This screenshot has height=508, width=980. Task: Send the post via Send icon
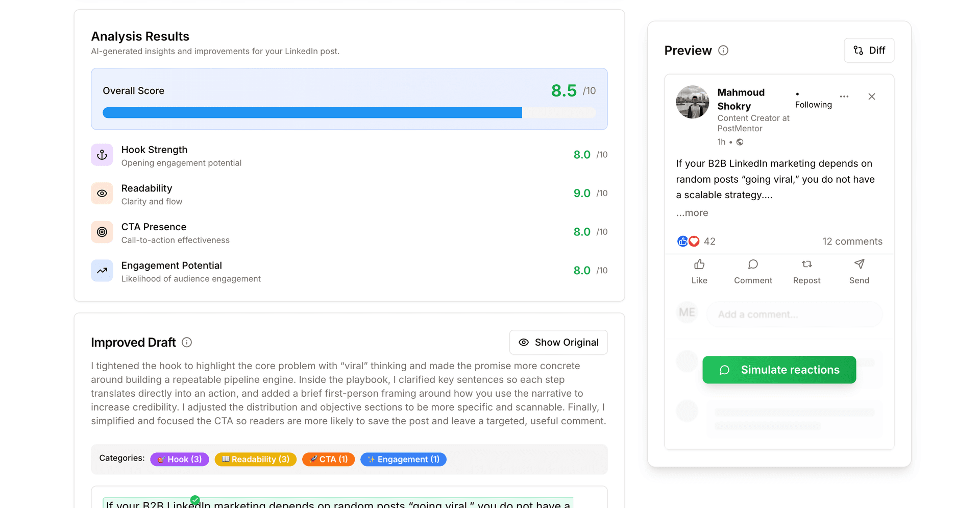859,271
